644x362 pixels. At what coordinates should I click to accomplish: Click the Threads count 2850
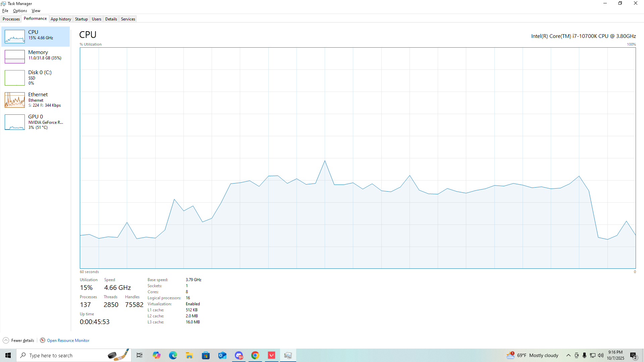(111, 305)
